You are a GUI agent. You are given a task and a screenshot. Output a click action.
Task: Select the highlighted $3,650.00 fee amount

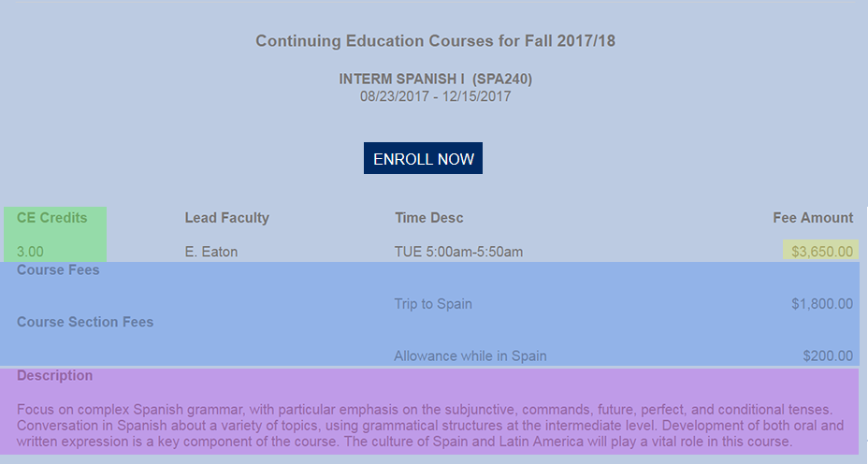coord(822,252)
